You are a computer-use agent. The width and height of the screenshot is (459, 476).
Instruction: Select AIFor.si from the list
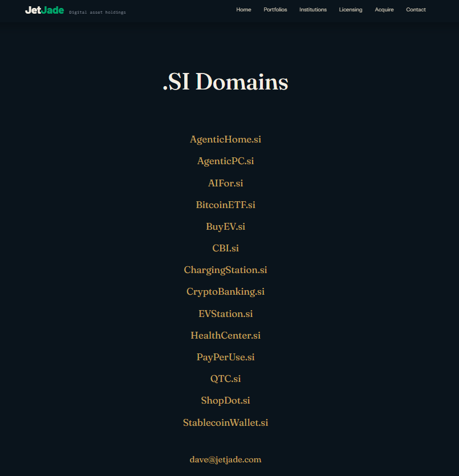[226, 183]
